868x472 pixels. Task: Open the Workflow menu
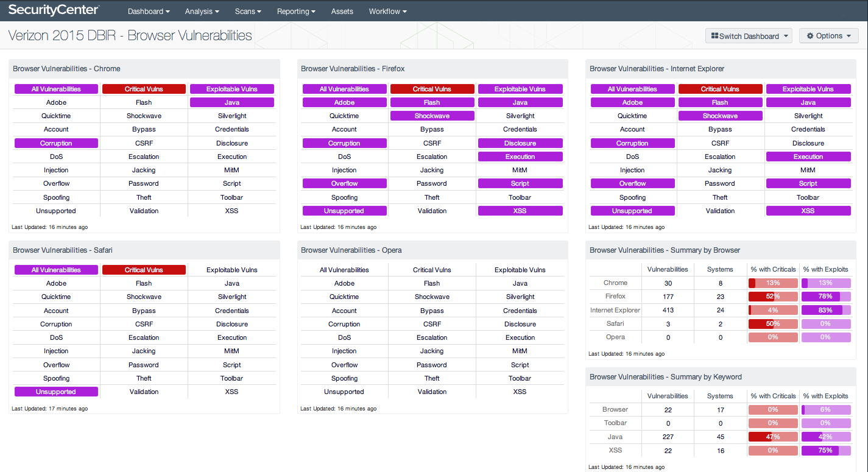[x=387, y=11]
